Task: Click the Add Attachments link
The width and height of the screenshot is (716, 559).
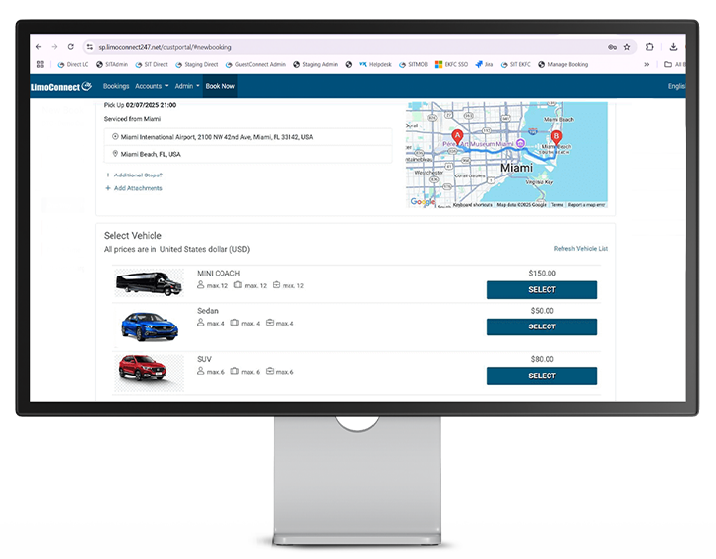Action: coord(134,188)
